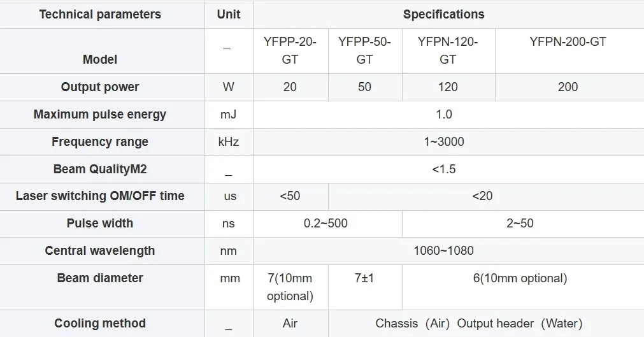Select the YFPN-120-GT model cell
644x337 pixels.
pos(448,51)
